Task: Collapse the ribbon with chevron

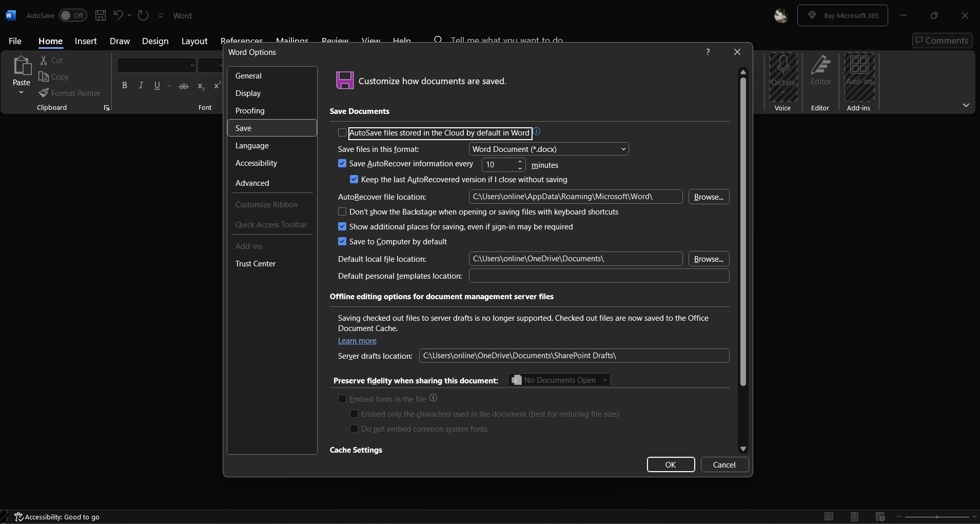Action: pos(966,105)
